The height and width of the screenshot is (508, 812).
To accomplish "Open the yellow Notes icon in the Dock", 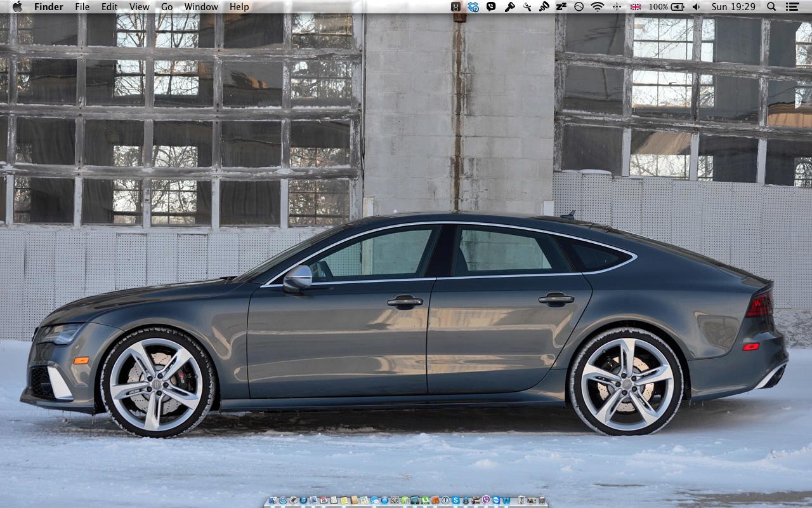I will pos(344,500).
